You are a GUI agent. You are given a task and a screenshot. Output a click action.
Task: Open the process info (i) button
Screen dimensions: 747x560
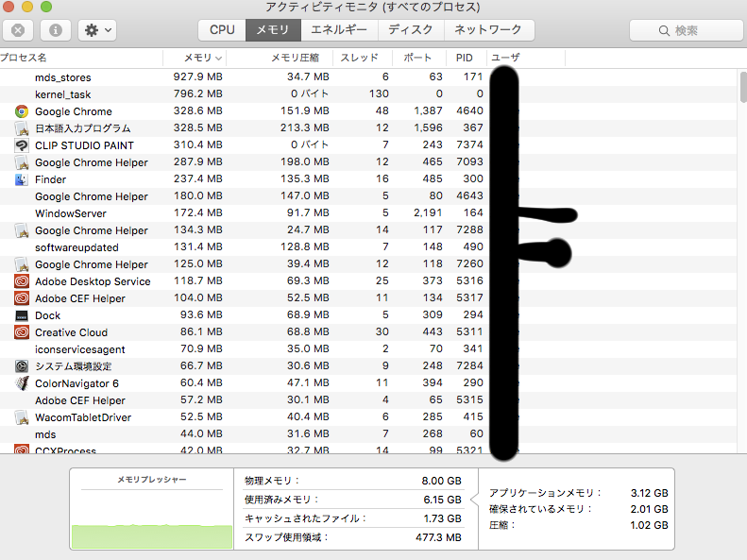pyautogui.click(x=56, y=30)
